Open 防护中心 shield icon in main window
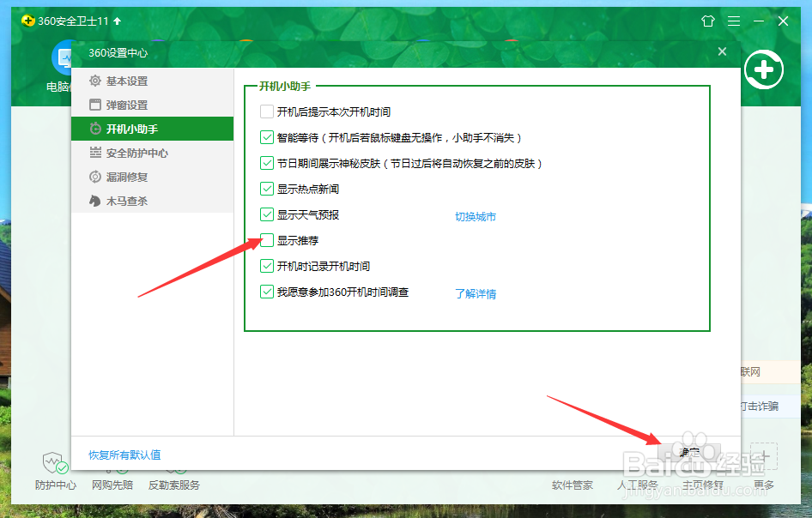This screenshot has height=518, width=812. point(55,462)
